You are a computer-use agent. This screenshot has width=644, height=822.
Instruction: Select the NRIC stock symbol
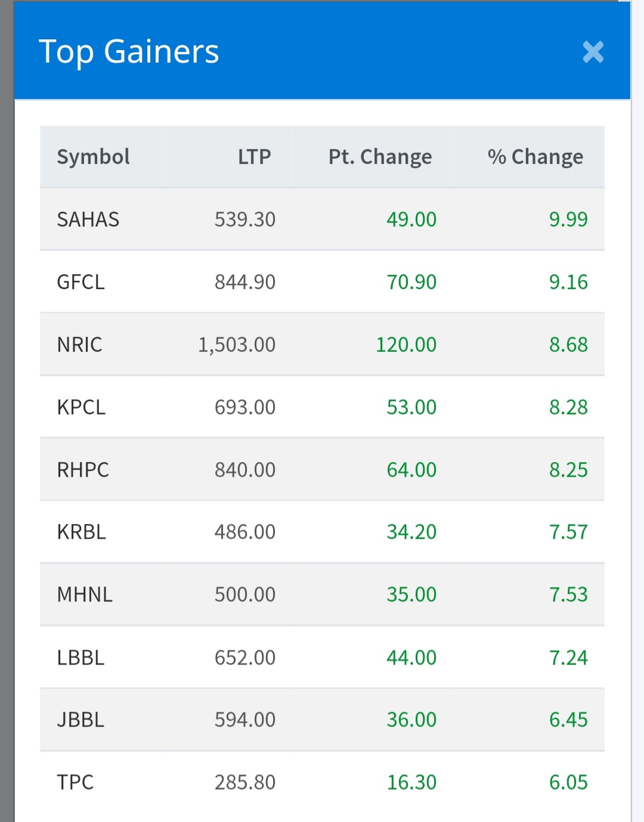80,345
